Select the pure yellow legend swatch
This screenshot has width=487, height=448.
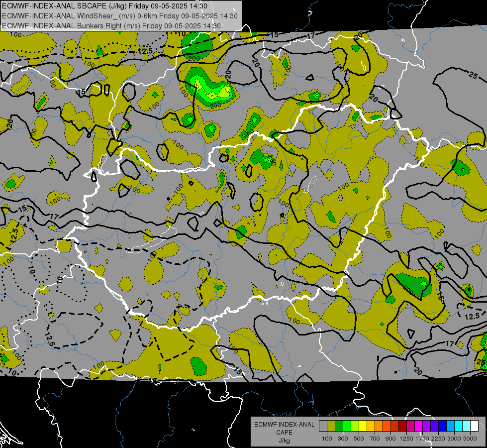(x=363, y=426)
